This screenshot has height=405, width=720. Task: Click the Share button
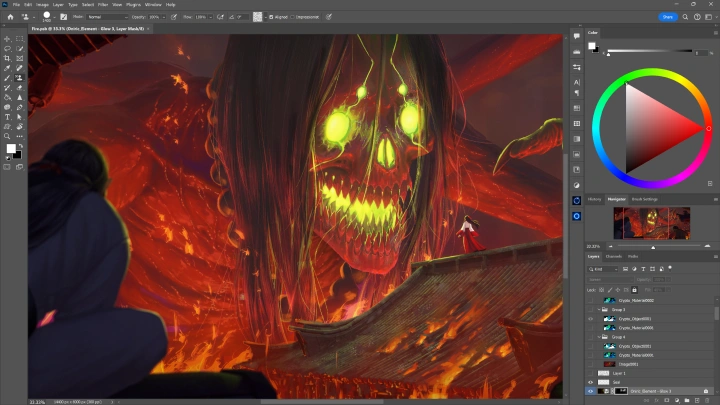[x=667, y=17]
